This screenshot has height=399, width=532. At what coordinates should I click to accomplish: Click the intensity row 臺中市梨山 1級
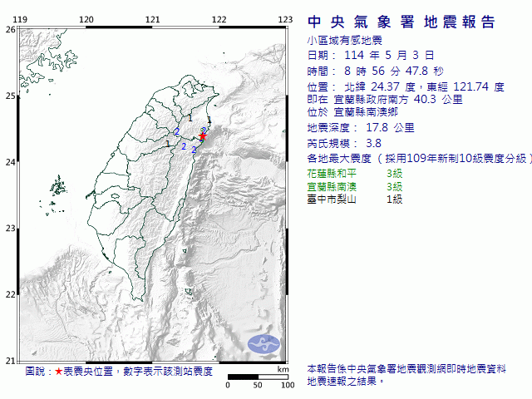355,199
